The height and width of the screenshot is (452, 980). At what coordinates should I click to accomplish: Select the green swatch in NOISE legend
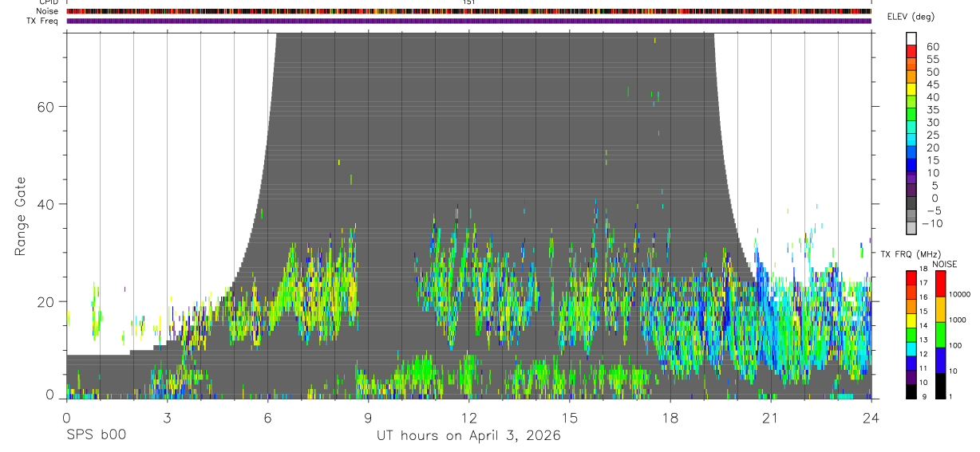(x=939, y=334)
